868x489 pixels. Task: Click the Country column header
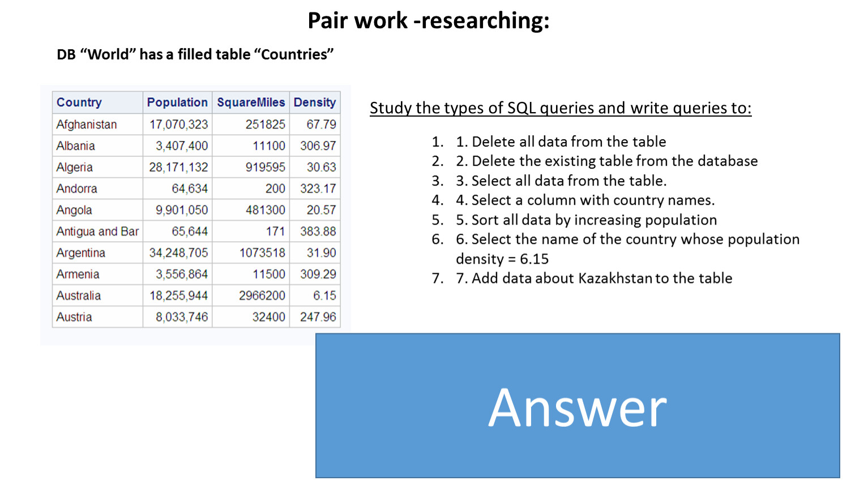(x=97, y=102)
